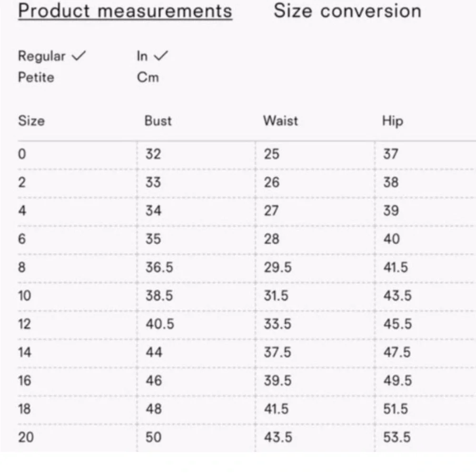The image size is (476, 476).
Task: Select the size 0 row label
Action: pos(22,154)
